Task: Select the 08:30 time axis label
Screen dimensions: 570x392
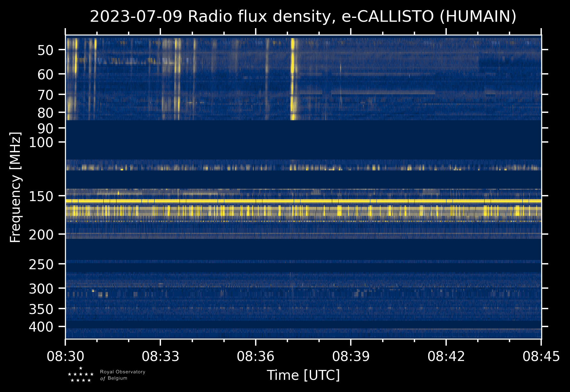Action: pos(65,356)
